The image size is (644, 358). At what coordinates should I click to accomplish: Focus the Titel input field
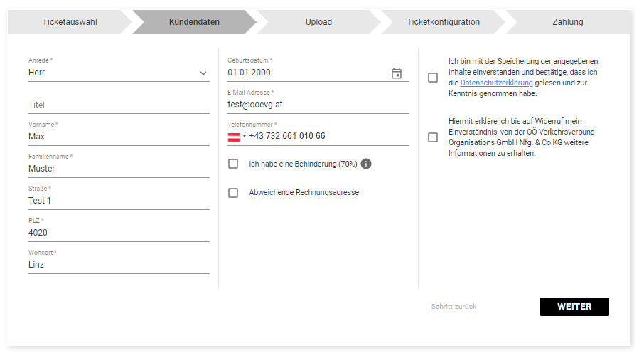(x=119, y=105)
